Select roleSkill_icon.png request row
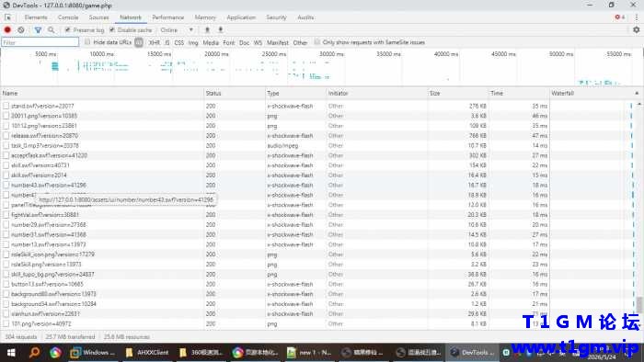Screen dimensions: 644x362 pos(318,255)
